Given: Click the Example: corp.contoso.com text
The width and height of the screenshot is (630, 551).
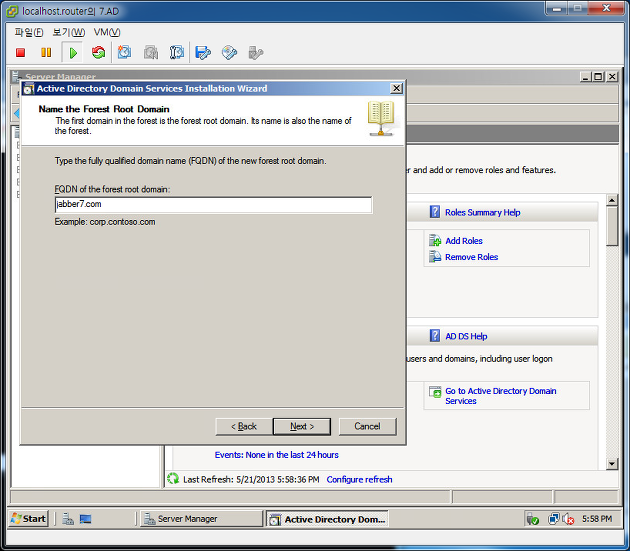Looking at the screenshot, I should tap(105, 222).
